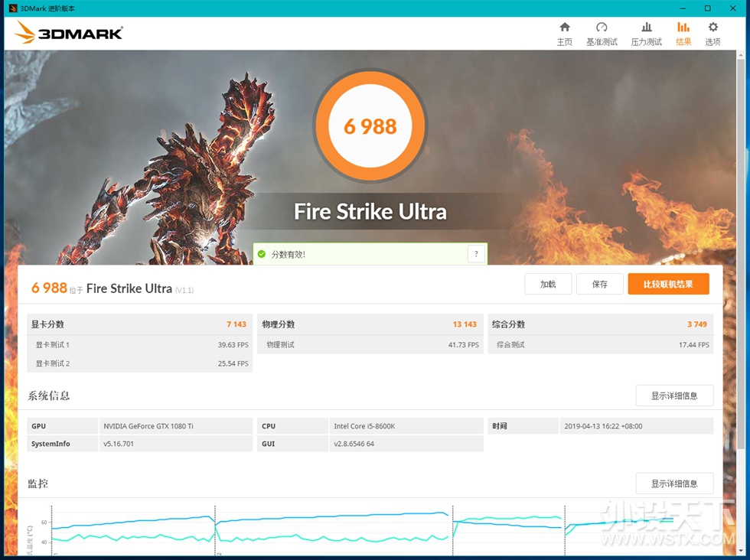750x560 pixels.
Task: Click the 分数有效! validity message
Action: pyautogui.click(x=288, y=255)
